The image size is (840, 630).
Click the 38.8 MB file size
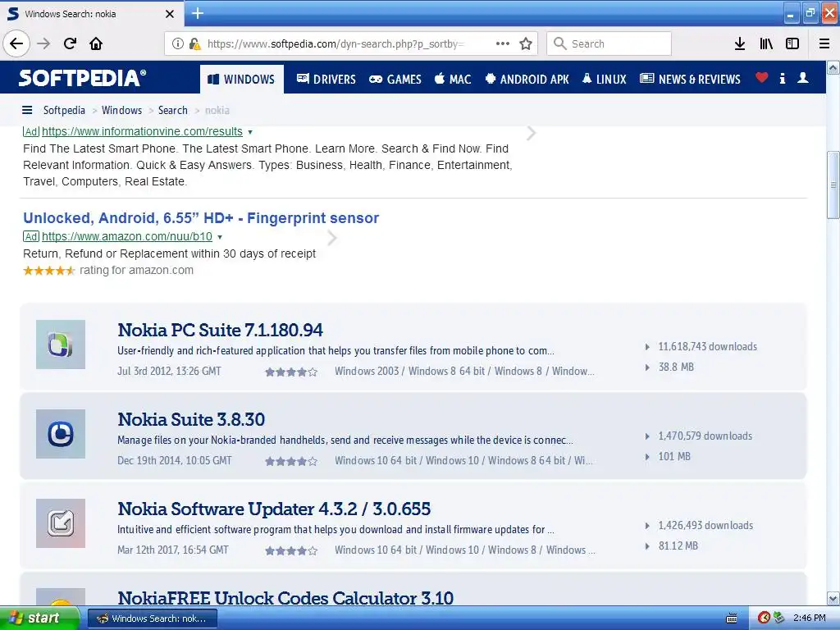tap(676, 367)
